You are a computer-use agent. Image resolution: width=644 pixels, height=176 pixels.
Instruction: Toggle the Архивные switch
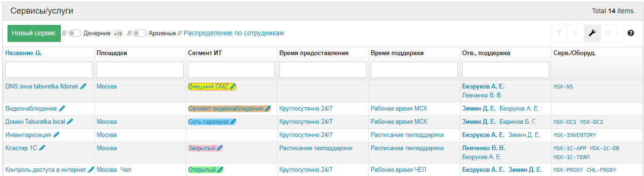[139, 33]
